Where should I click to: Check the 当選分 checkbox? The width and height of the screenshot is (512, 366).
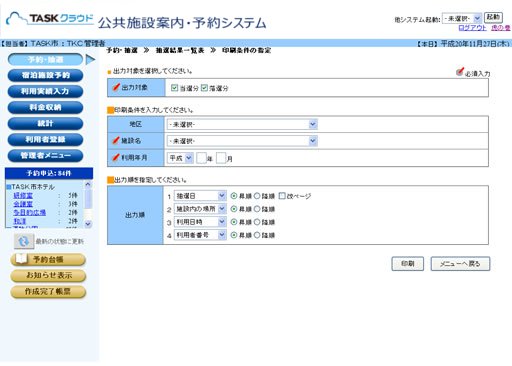[x=174, y=88]
